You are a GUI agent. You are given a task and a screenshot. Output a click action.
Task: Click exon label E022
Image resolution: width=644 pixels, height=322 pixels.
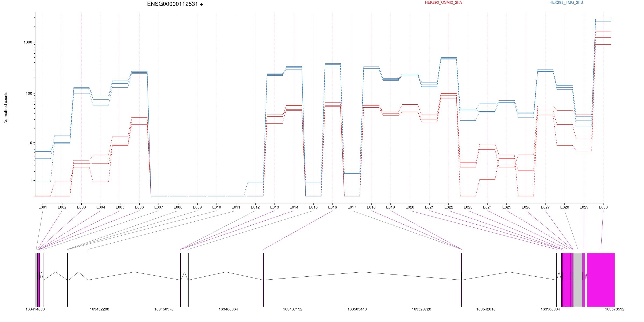[x=449, y=207]
